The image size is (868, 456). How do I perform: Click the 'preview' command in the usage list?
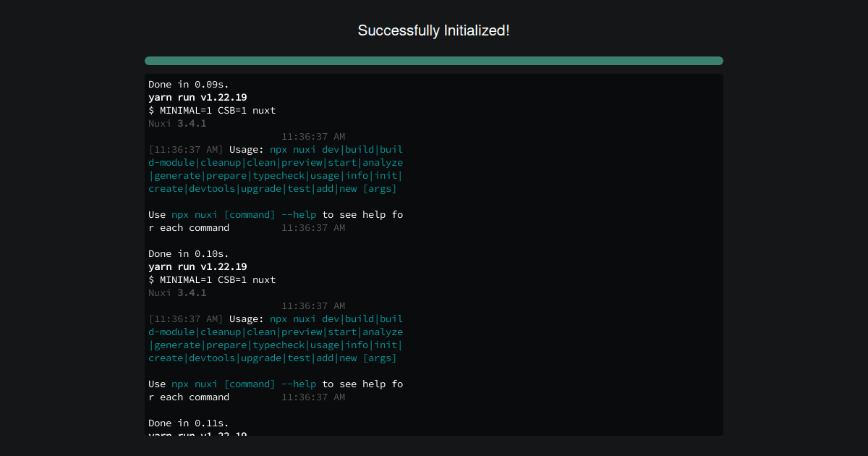302,162
